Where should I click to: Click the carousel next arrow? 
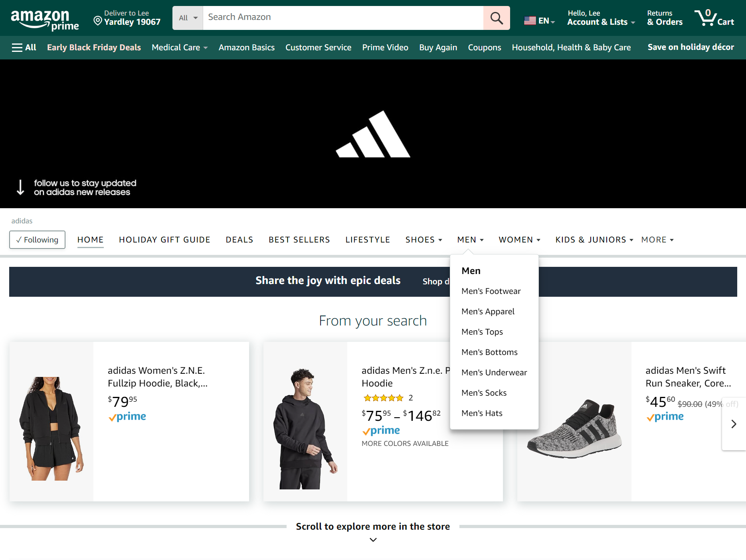[x=734, y=424]
